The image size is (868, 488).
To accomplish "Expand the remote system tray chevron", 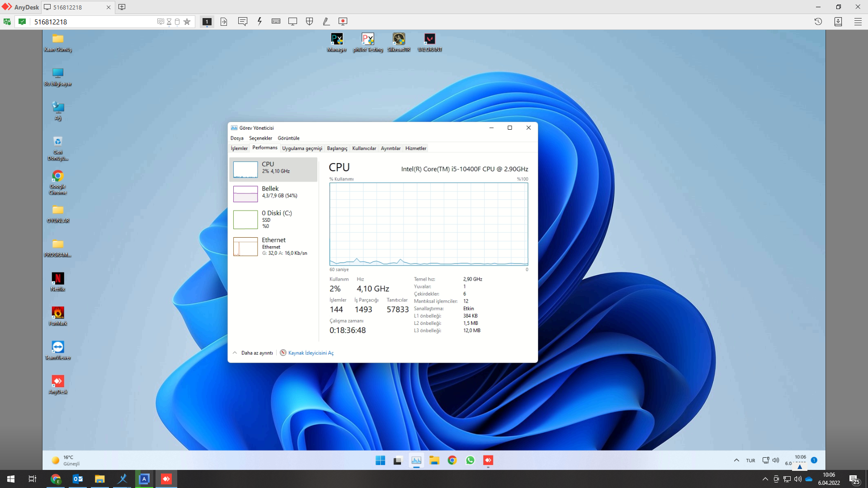I will coord(736,460).
